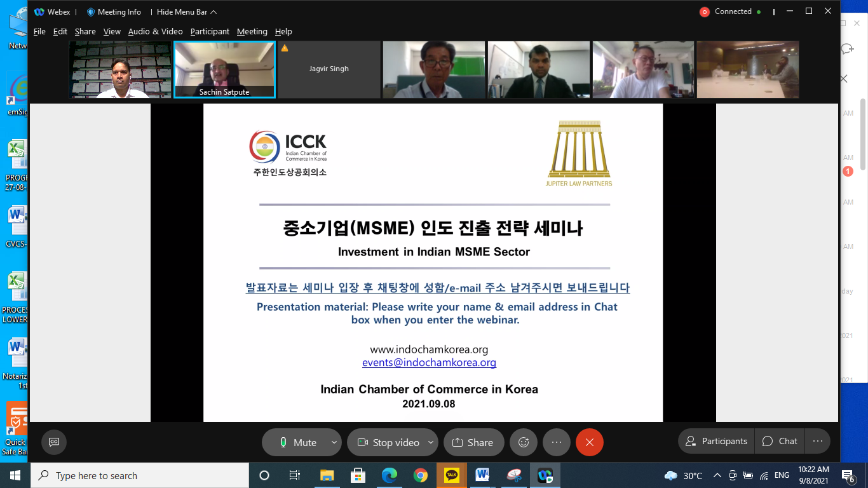The height and width of the screenshot is (488, 868).
Task: Click the Jupiter Law Partners logo
Action: 580,153
